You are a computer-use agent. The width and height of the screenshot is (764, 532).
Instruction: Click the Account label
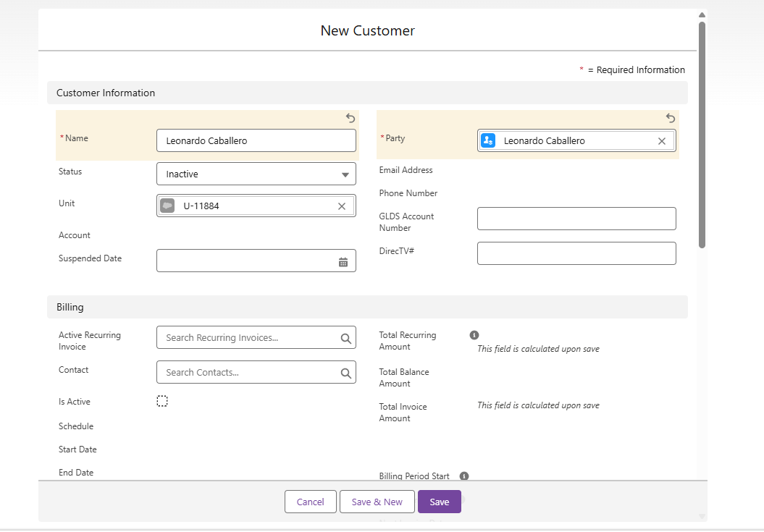(74, 235)
